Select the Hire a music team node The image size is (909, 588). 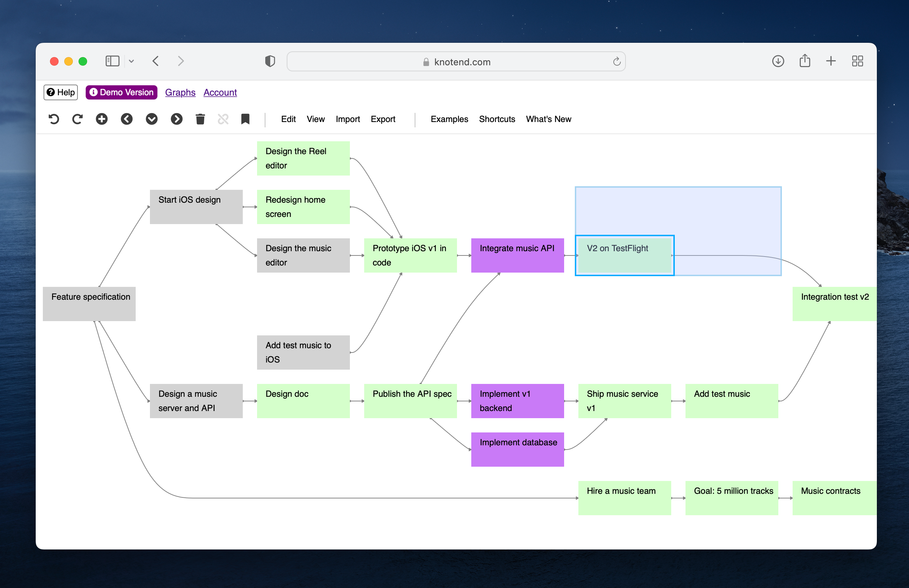coord(625,498)
